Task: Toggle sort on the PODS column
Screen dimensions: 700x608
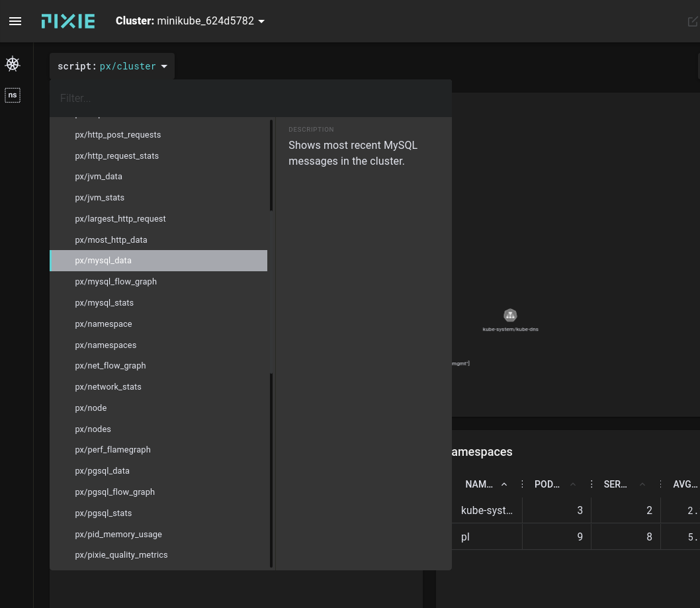Action: (x=573, y=484)
